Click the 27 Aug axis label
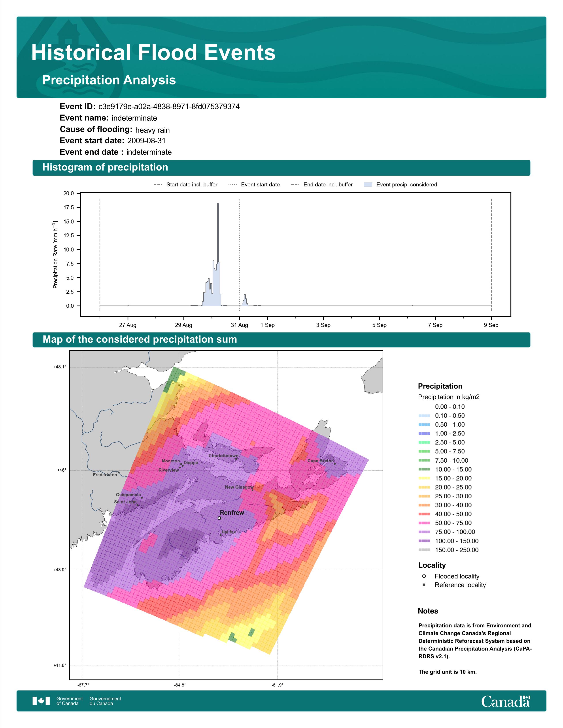563x728 pixels. (x=128, y=325)
